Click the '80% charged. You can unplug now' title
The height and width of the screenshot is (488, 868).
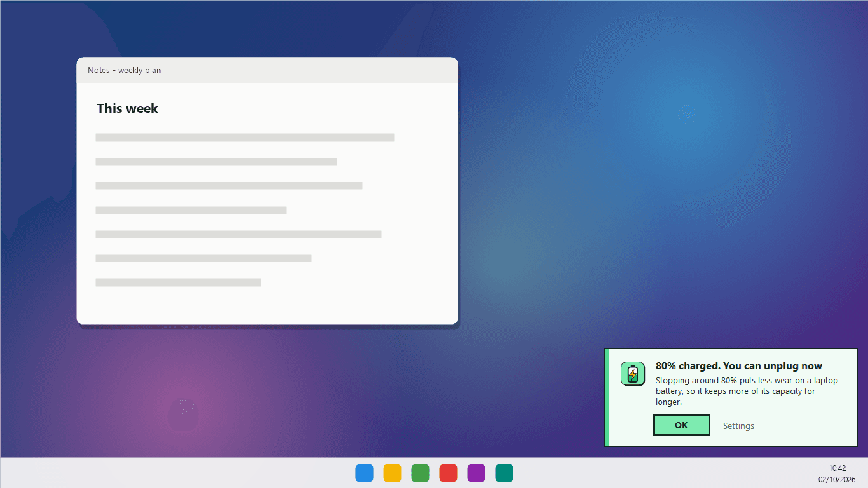point(739,366)
